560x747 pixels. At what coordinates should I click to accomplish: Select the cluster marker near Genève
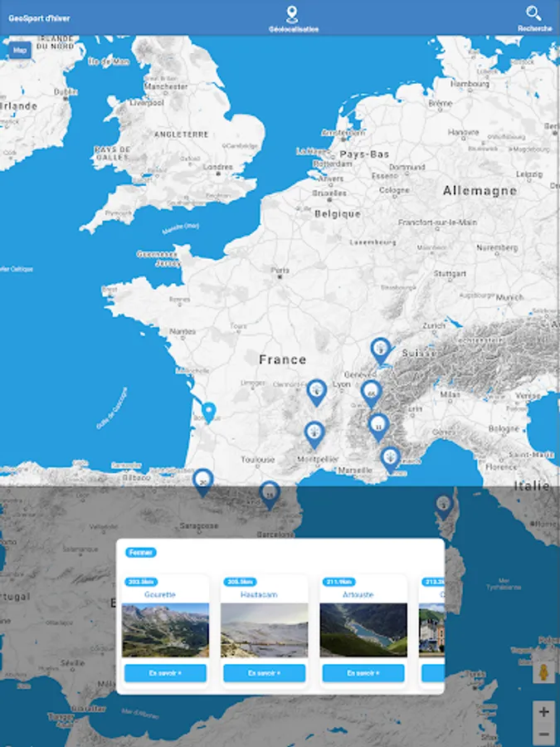[x=381, y=351]
